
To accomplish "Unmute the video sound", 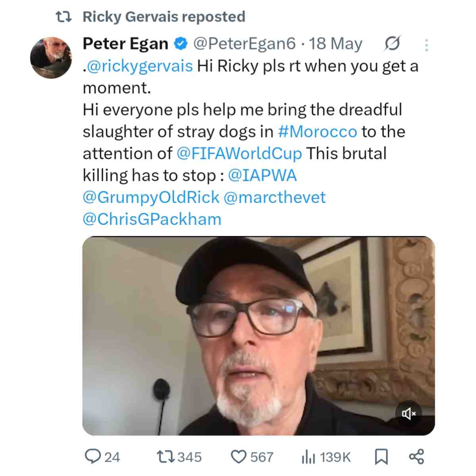I will [409, 414].
